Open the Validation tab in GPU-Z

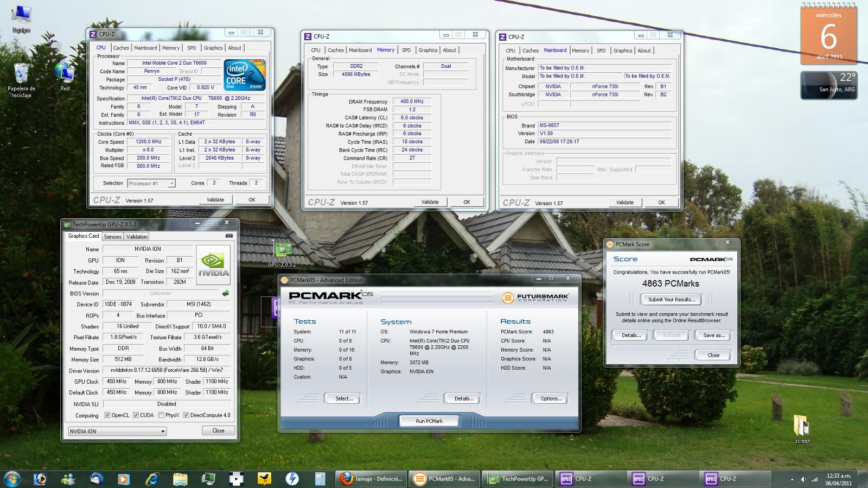click(137, 237)
